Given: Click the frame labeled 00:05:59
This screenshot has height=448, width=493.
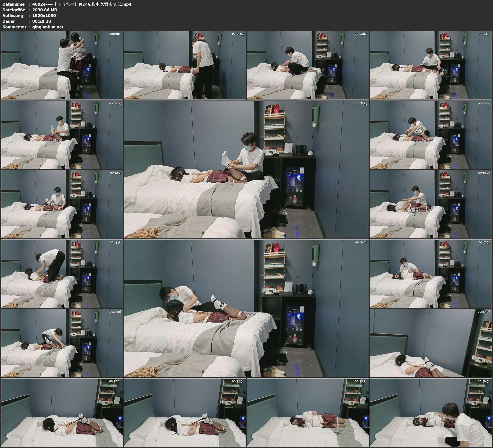Looking at the screenshot, I should [431, 65].
